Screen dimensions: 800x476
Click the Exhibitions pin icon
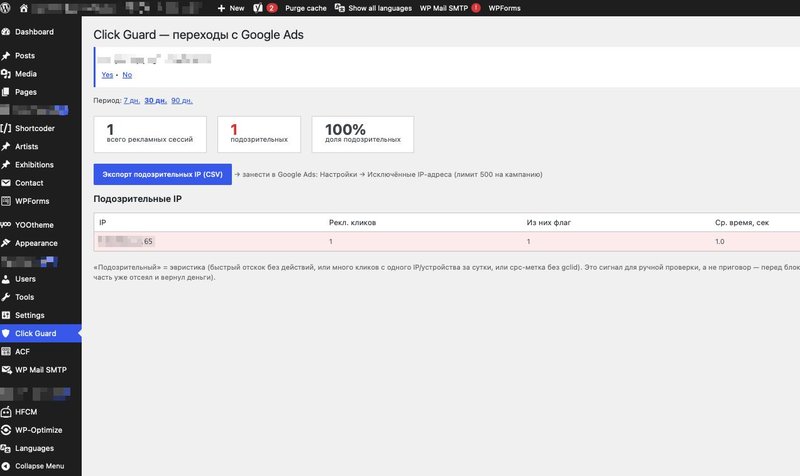tap(6, 165)
